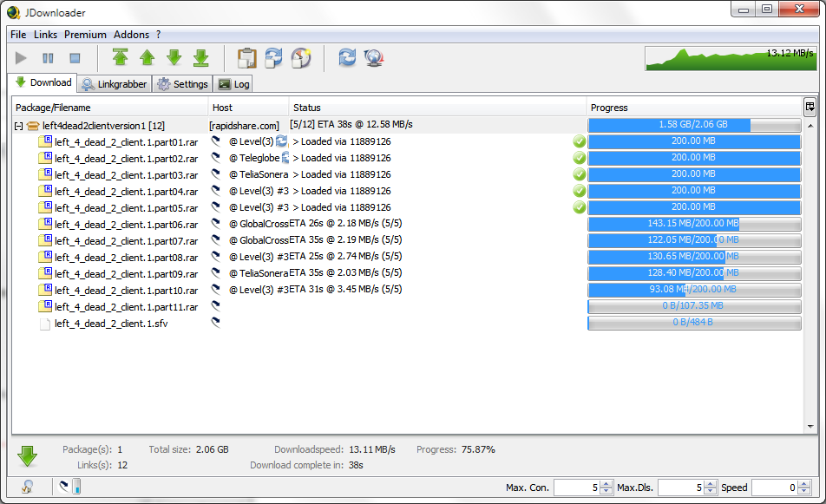Sort by Status column header
This screenshot has width=826, height=504.
pos(438,108)
